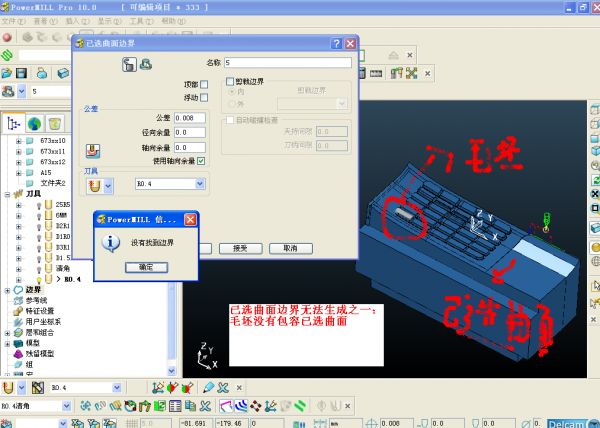The image size is (600, 428).
Task: Click the green coil icon in the command toolbar
Action: click(7, 55)
